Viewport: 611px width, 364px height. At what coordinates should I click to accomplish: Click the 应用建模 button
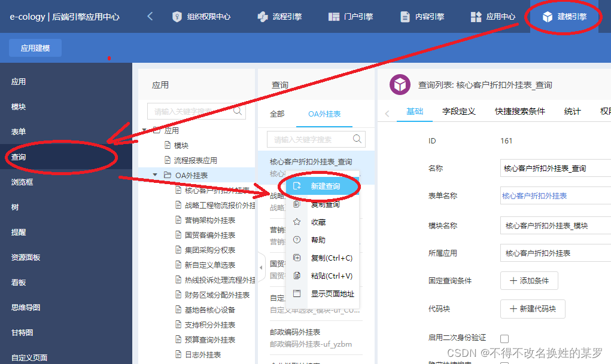pos(35,48)
